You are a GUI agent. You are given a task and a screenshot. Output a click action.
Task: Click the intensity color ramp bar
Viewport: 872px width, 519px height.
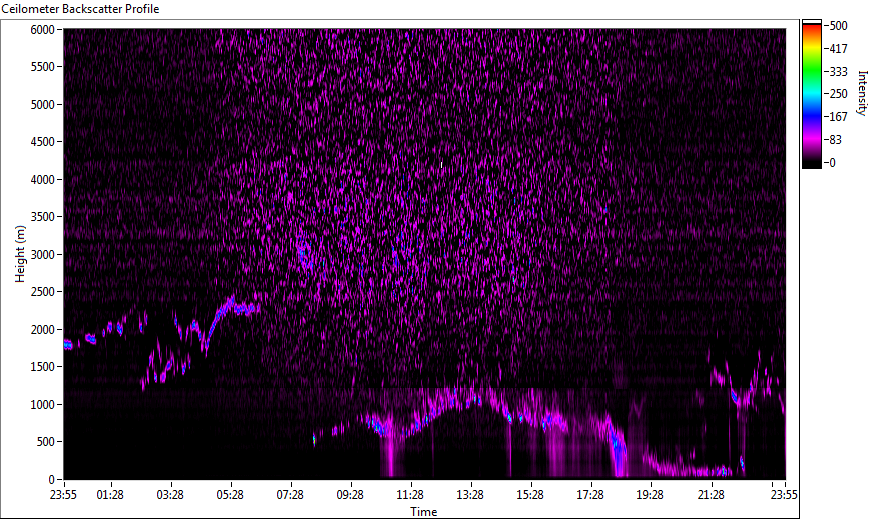point(811,94)
